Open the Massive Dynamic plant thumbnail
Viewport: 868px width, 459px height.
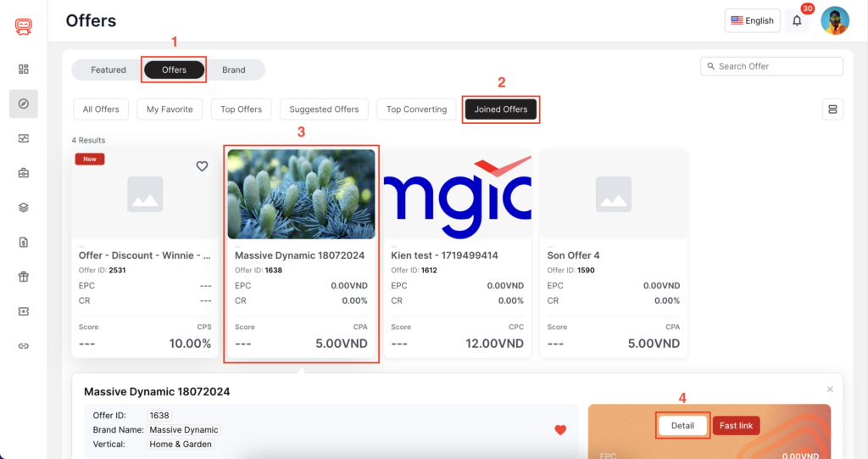(301, 194)
